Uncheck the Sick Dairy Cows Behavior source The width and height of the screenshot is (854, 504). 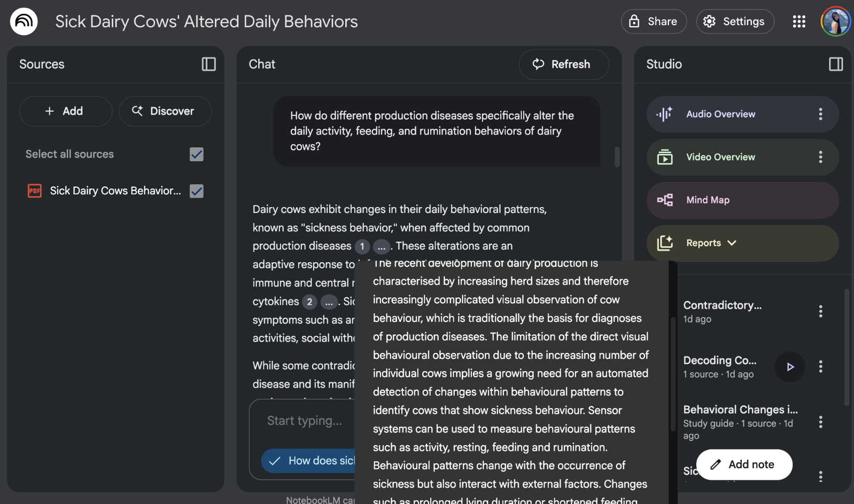196,191
